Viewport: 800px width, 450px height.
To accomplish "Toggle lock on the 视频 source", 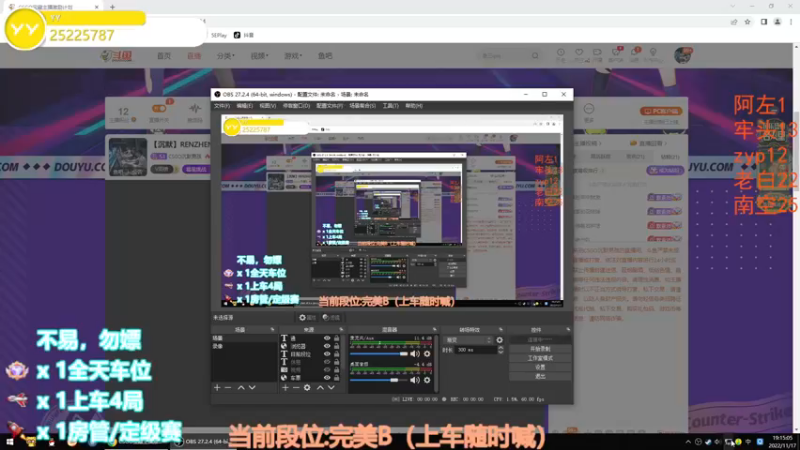I will (336, 370).
